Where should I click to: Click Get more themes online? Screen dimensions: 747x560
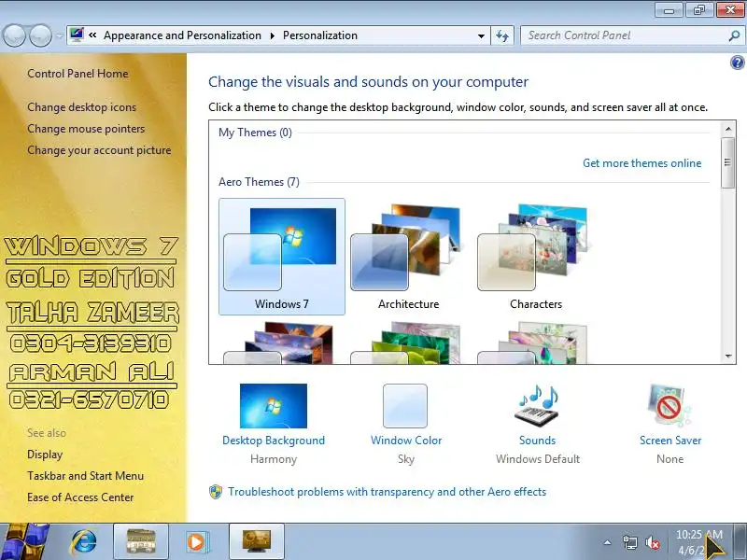641,163
